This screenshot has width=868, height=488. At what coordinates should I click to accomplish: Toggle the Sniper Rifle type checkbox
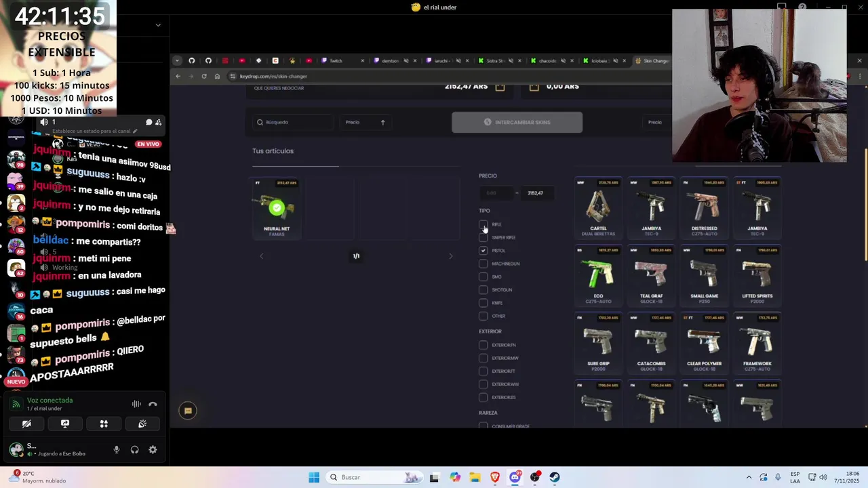pyautogui.click(x=483, y=237)
